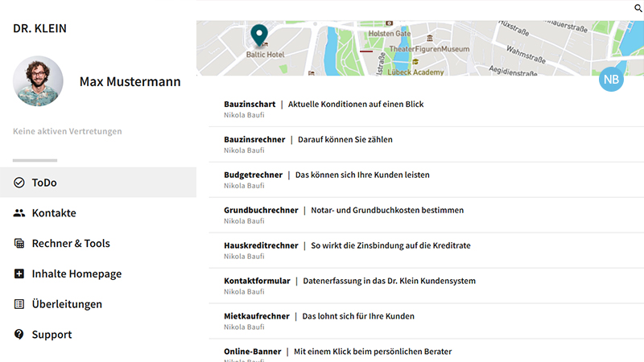Open the Kontakte menu item
This screenshot has height=362, width=644.
[54, 213]
